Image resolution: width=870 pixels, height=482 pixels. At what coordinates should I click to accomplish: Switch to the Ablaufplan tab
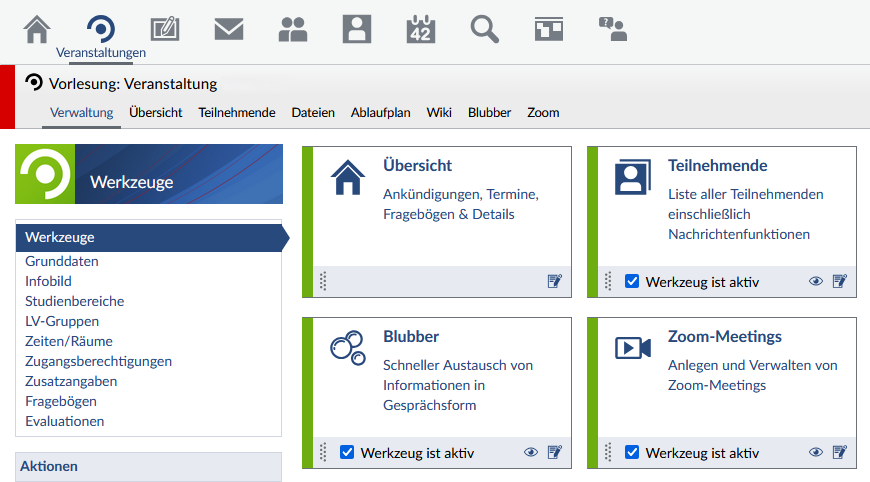[x=380, y=113]
